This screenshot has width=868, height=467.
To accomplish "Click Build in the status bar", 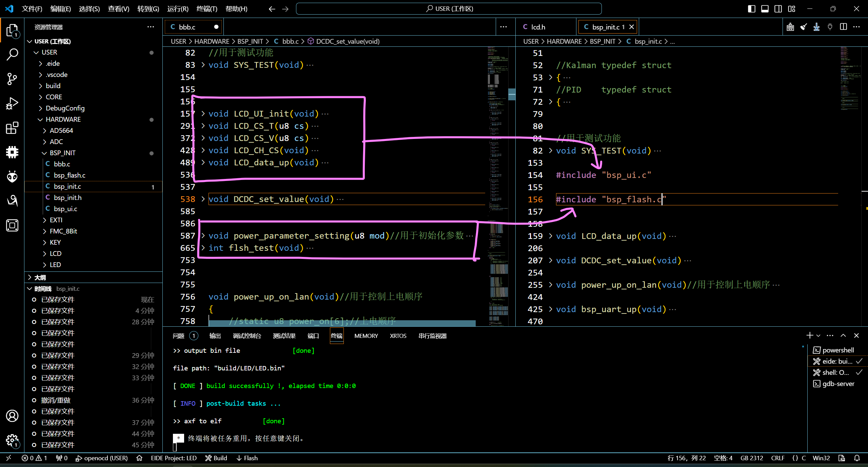I will coord(216,458).
